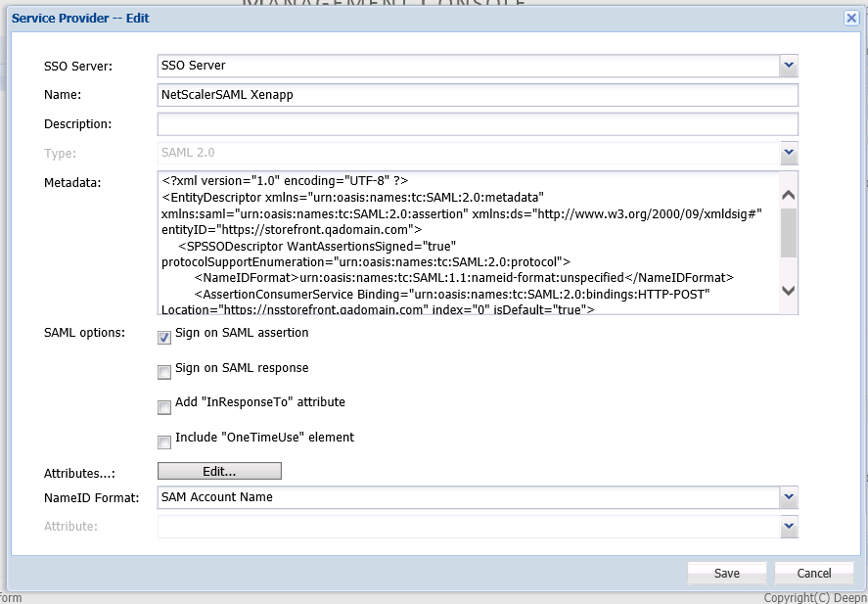Expand the NameID Format dropdown arrow
This screenshot has height=604, width=868.
(789, 497)
